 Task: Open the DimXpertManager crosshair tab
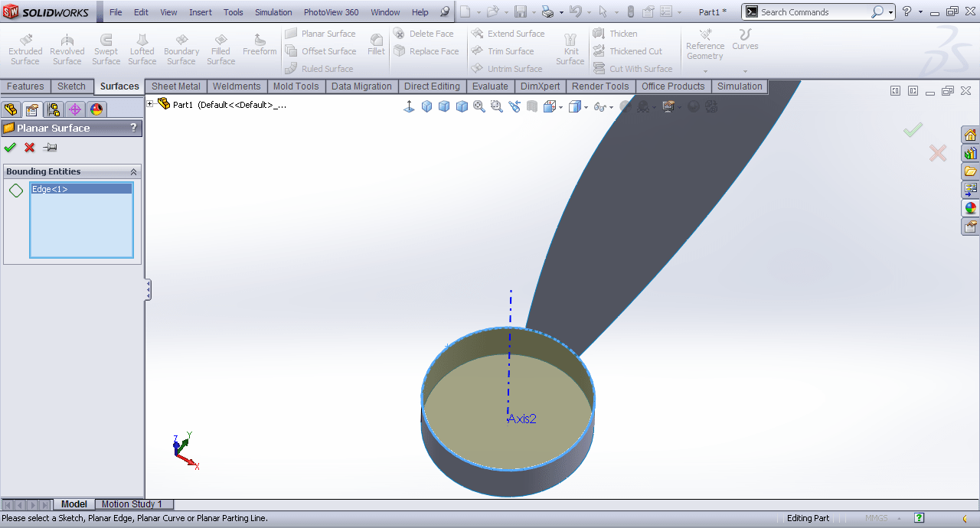[75, 109]
